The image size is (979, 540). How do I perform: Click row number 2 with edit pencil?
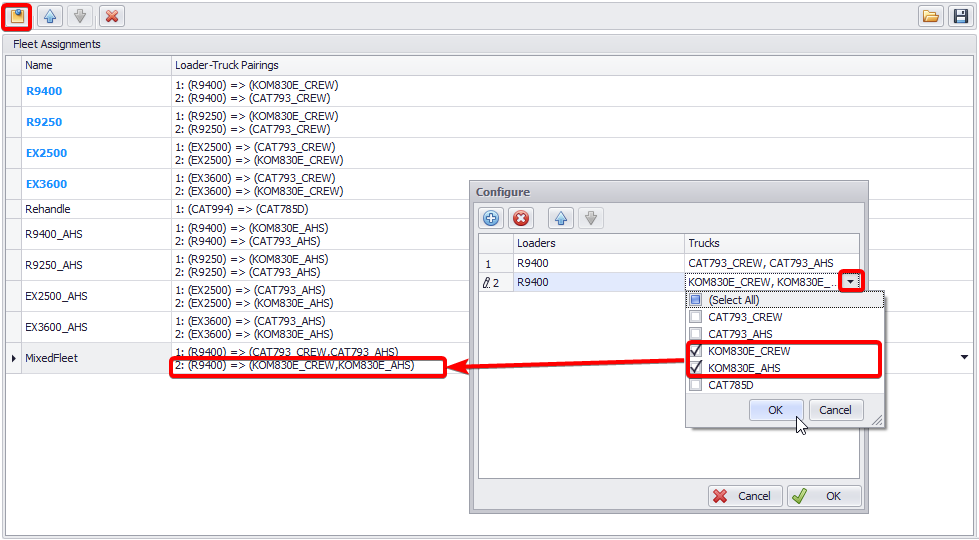tap(496, 282)
